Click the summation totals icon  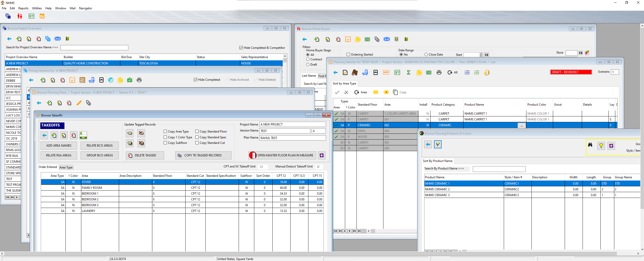(408, 72)
